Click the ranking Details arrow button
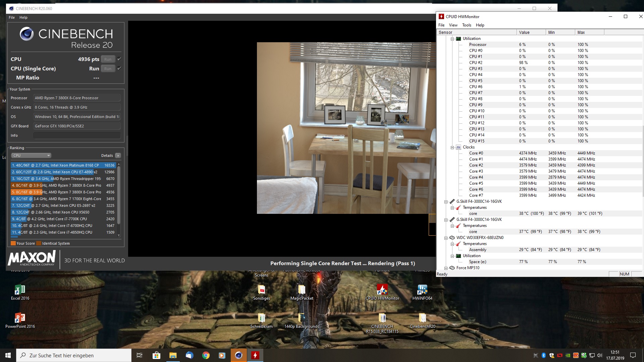The height and width of the screenshot is (362, 644). (x=118, y=156)
